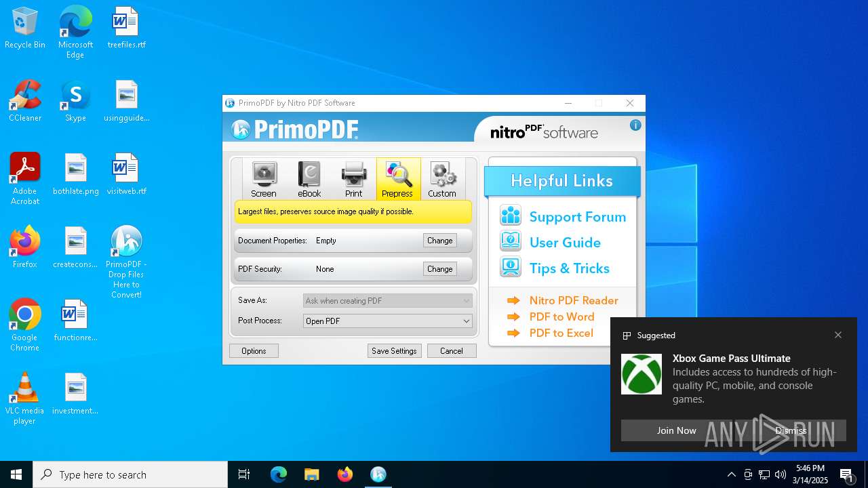Open Adobe Acrobat desktop shortcut

pos(25,179)
